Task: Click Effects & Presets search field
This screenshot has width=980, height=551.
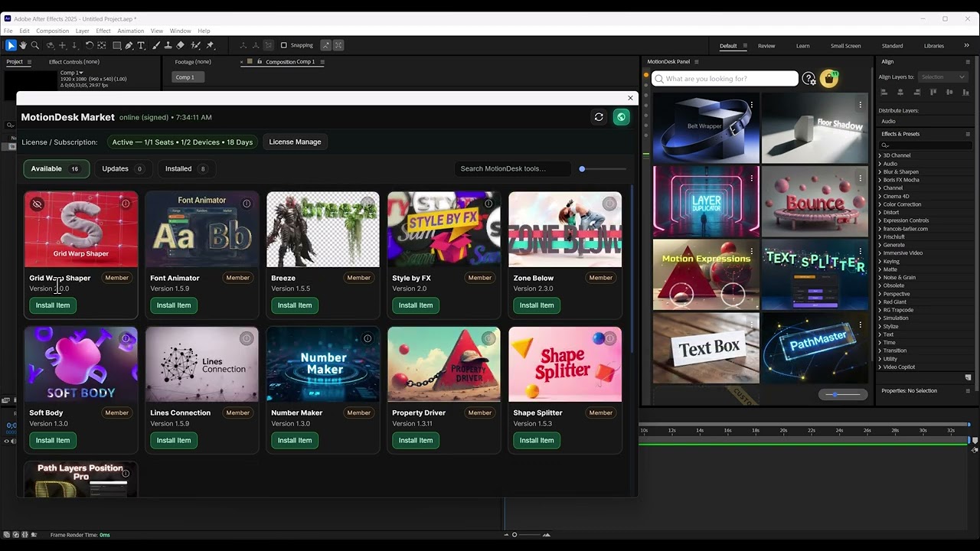Action: [926, 145]
